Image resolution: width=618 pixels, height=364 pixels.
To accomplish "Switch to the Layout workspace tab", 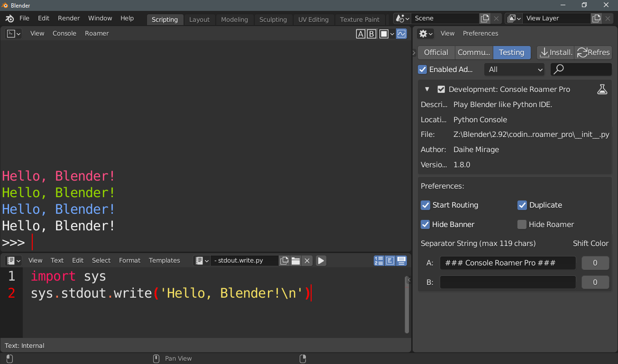I will pyautogui.click(x=199, y=19).
